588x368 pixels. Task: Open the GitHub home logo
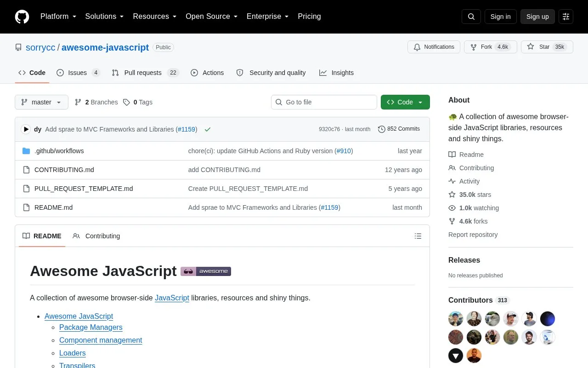tap(22, 17)
